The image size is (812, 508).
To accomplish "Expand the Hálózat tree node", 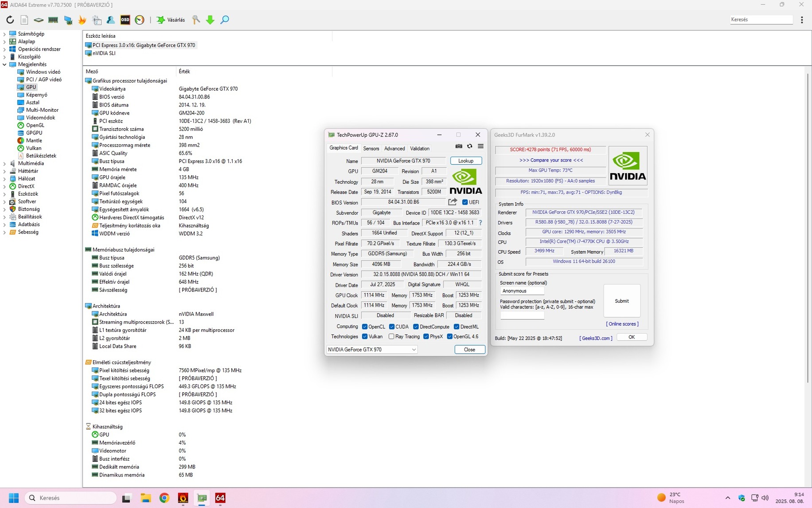I will click(x=4, y=179).
